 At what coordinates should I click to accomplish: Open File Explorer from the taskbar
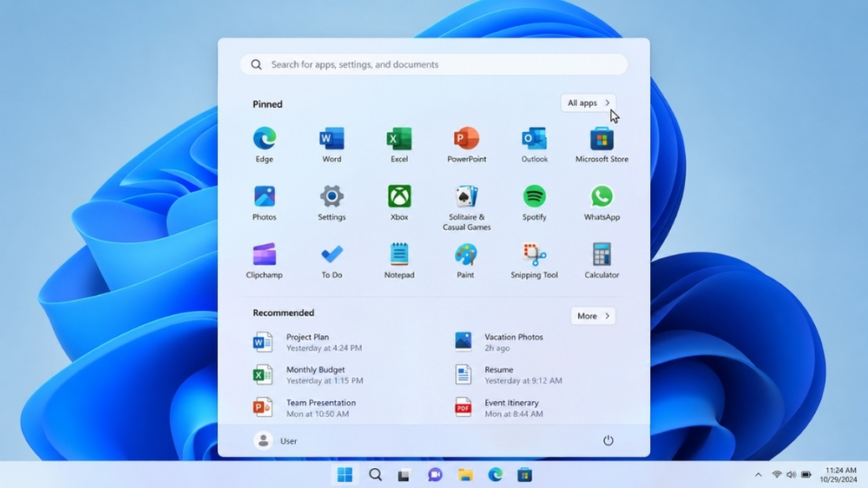click(x=465, y=475)
